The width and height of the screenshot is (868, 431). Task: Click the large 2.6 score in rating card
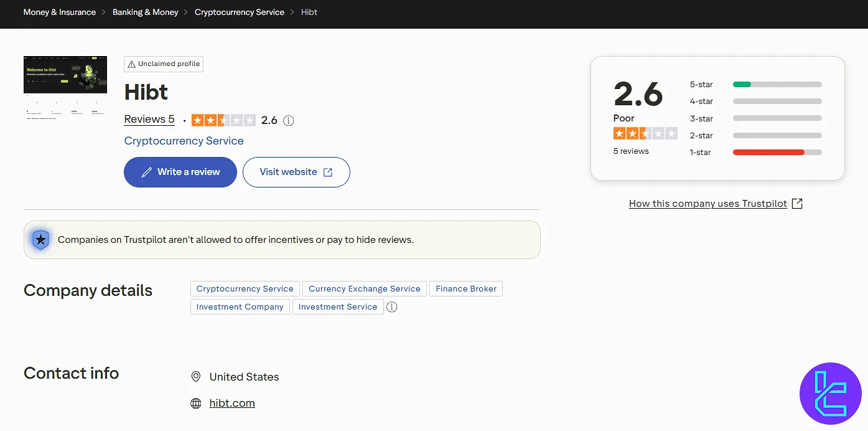(638, 94)
